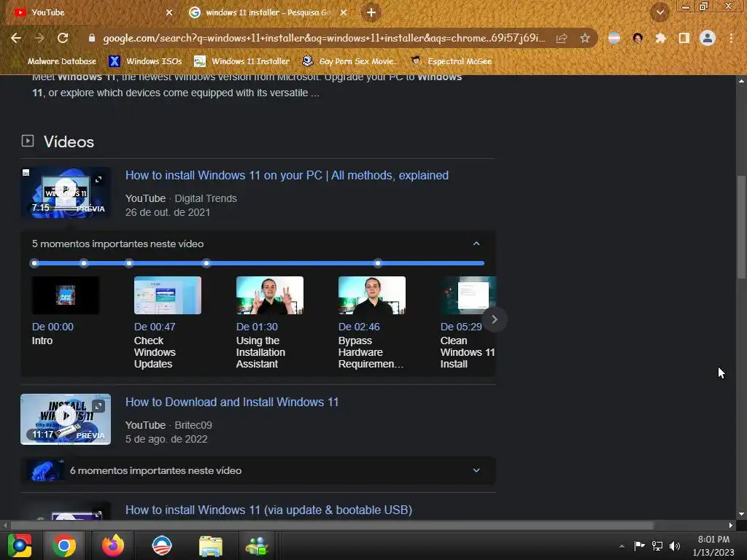
Task: Open the Using the Installation Assistant thumbnail
Action: click(x=270, y=295)
